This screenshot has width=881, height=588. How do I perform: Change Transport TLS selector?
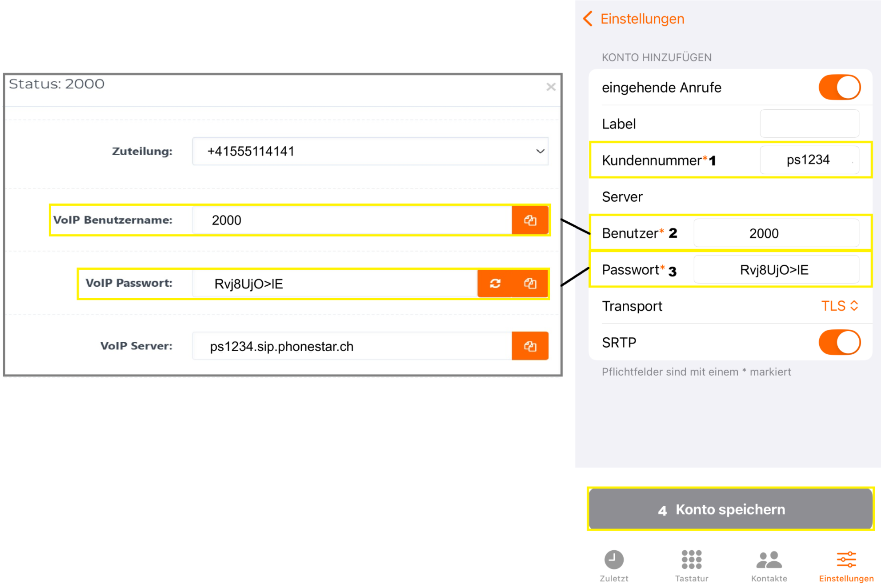[839, 306]
